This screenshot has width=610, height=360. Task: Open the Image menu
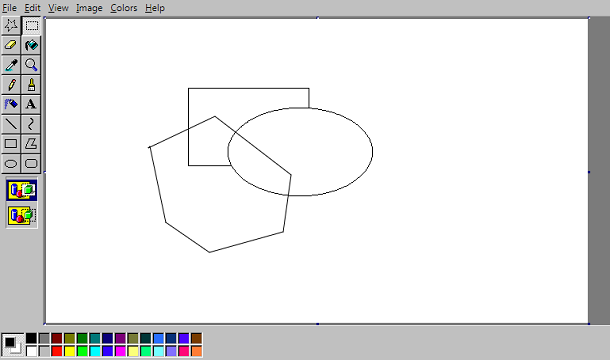(89, 8)
